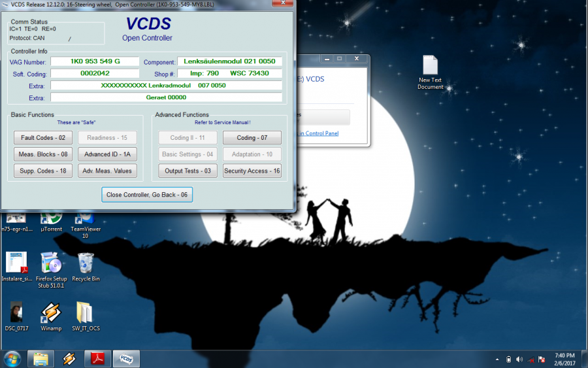Select the New Text Document desktop icon
This screenshot has height=368, width=588.
(430, 73)
